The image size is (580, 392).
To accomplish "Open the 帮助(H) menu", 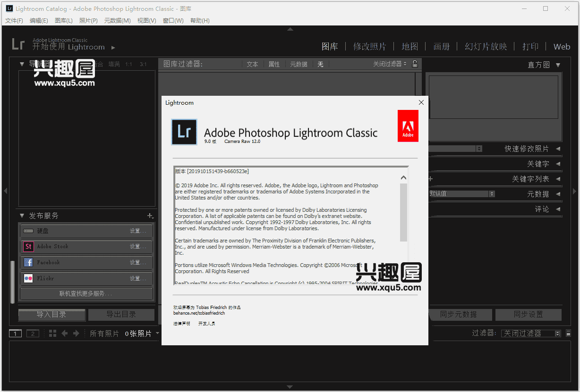I will pyautogui.click(x=200, y=21).
